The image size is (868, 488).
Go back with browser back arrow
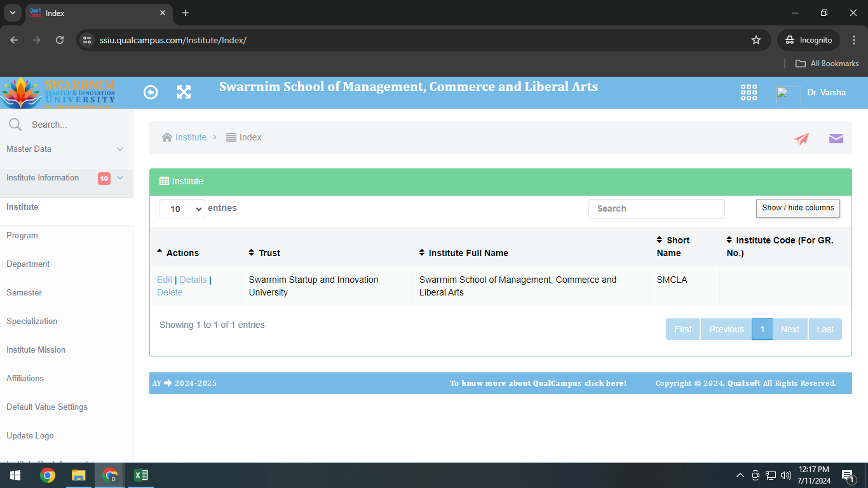tap(14, 40)
